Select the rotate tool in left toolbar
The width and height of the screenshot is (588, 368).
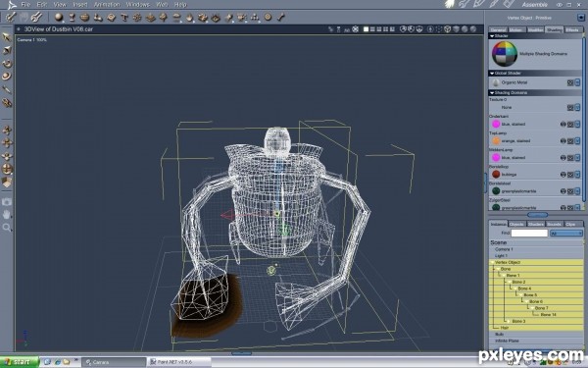7,64
